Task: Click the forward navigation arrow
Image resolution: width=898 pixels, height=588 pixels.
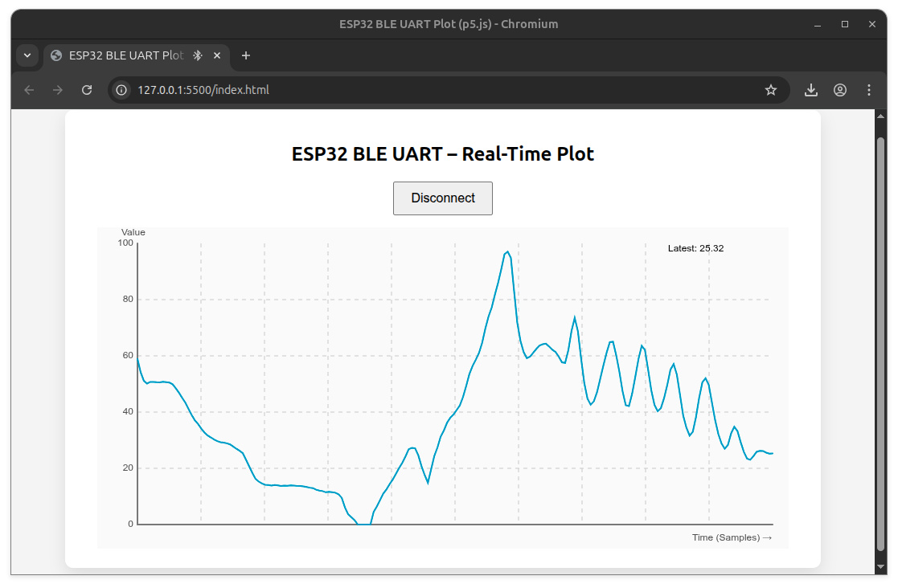Action: (x=58, y=90)
